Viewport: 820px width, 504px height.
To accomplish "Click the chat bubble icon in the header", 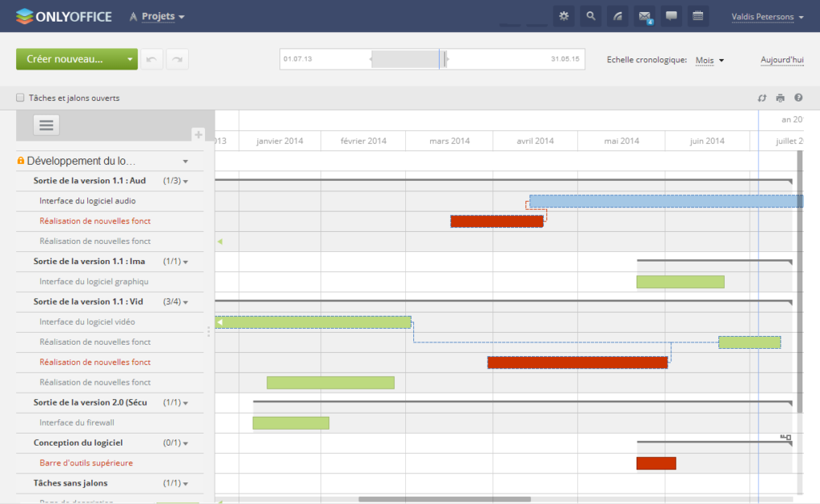I will tap(671, 15).
